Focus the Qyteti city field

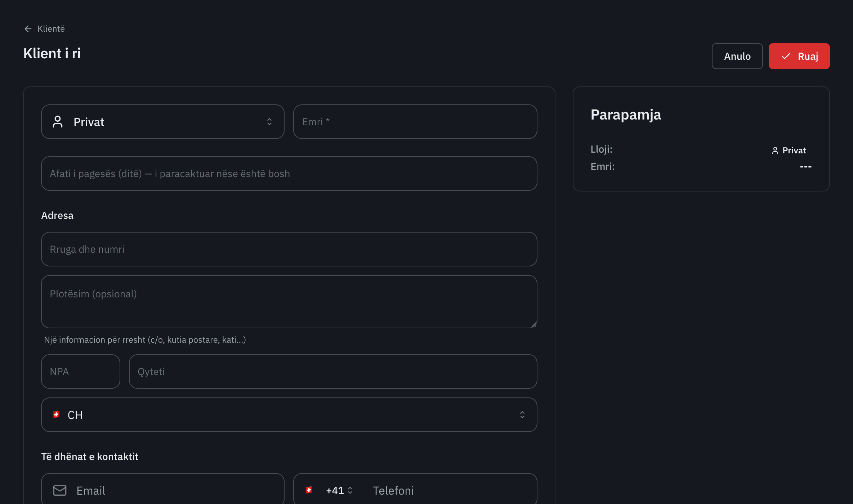(333, 372)
